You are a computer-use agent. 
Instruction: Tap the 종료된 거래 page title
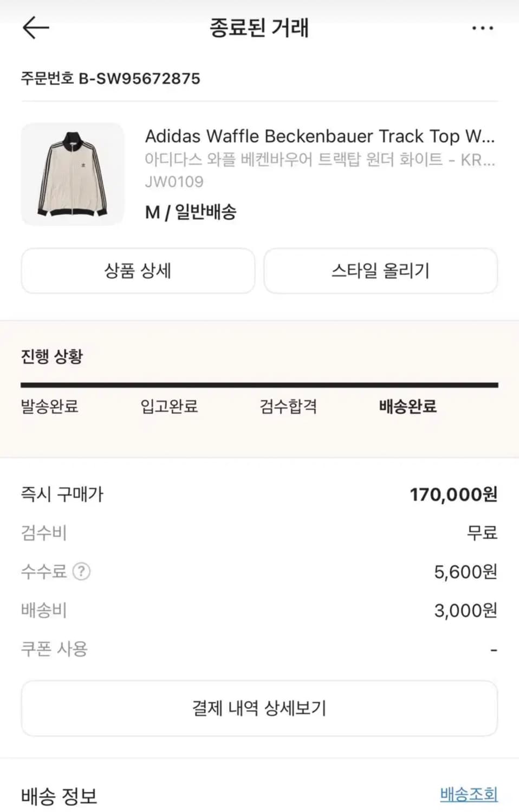click(259, 28)
